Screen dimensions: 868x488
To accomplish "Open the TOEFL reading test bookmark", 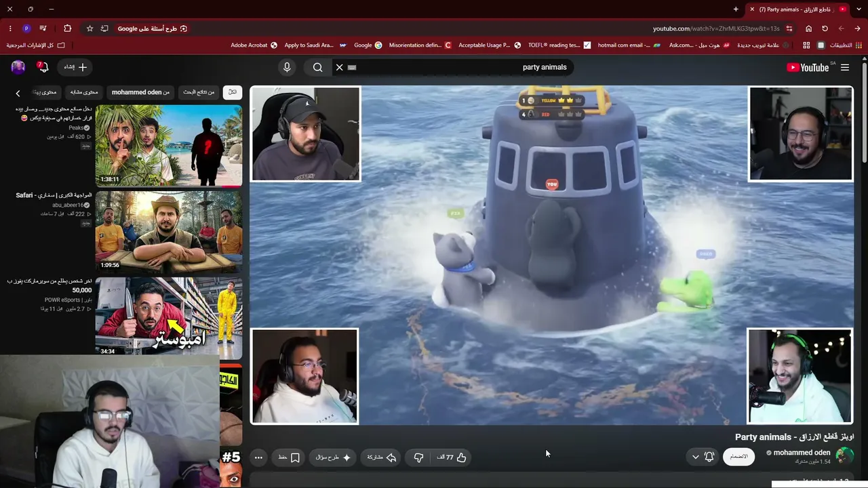I will (559, 45).
